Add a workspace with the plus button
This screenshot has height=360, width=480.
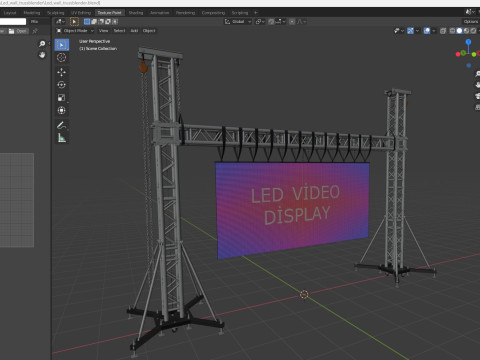(256, 13)
